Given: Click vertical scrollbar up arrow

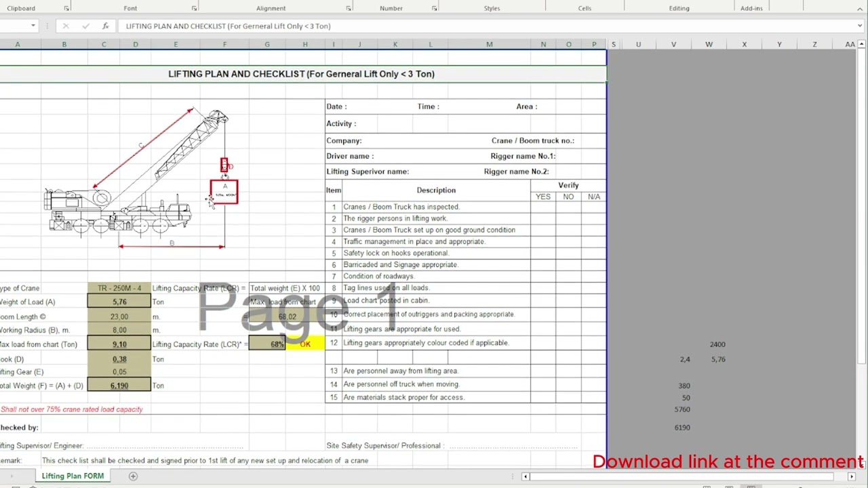Looking at the screenshot, I should 862,44.
